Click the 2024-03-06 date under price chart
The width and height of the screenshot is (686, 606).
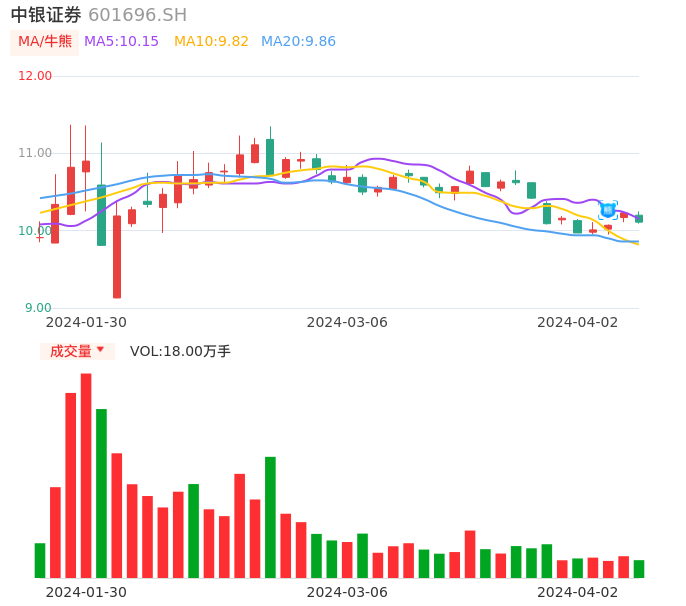pos(347,322)
